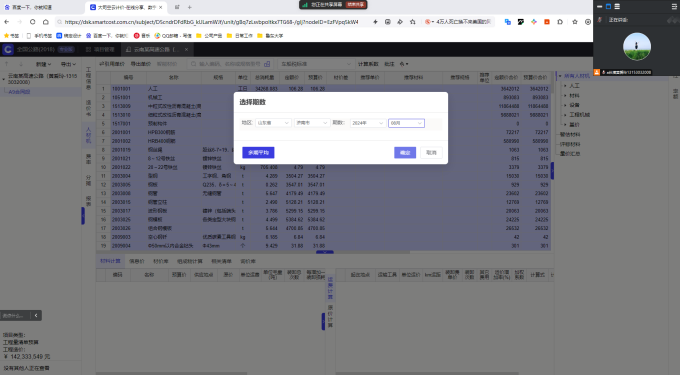Open the browser extensions puzzle icon

tap(560, 22)
